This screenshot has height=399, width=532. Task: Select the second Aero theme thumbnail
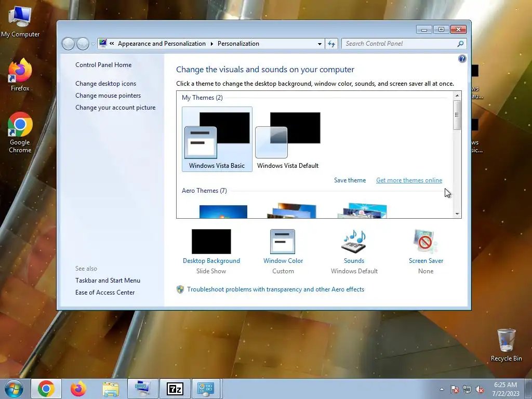click(292, 211)
